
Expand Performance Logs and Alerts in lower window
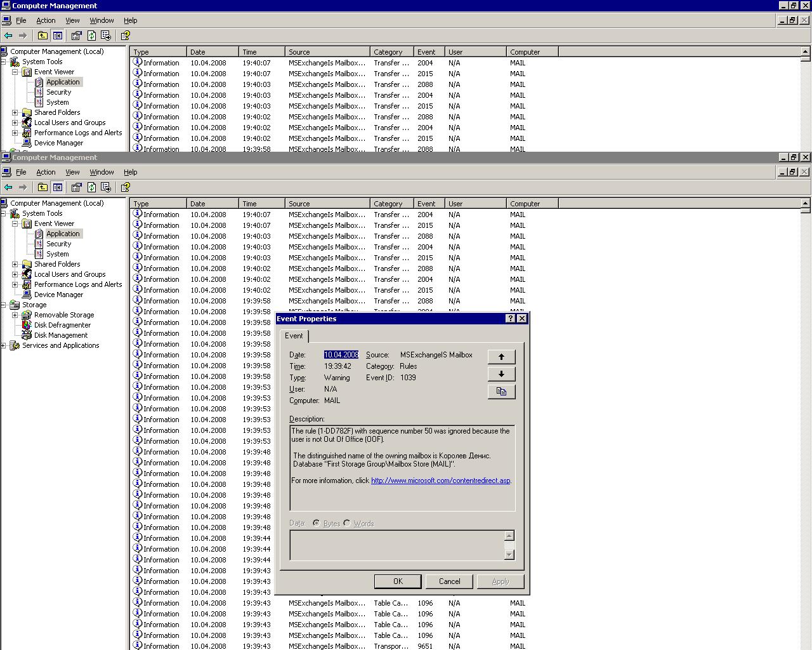[x=15, y=284]
